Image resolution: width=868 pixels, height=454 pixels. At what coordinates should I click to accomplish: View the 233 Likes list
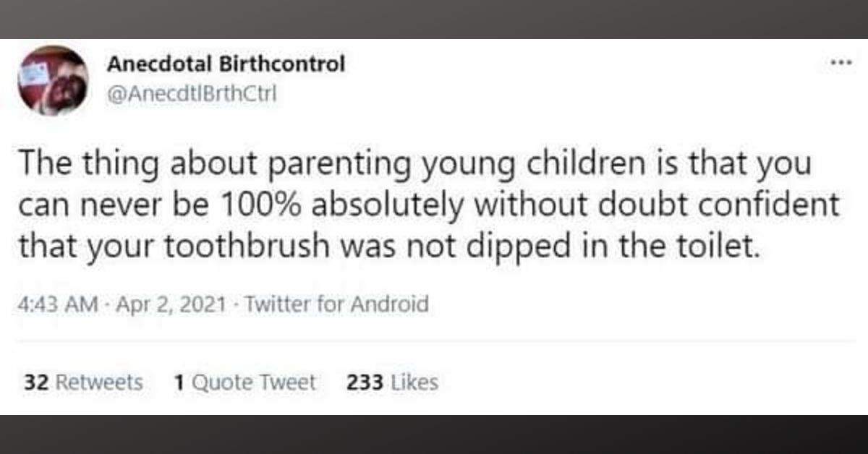pyautogui.click(x=392, y=382)
